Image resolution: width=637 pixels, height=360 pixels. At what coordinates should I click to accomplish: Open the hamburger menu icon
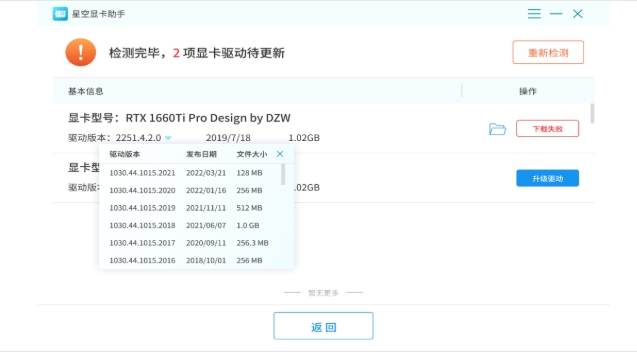coord(534,14)
